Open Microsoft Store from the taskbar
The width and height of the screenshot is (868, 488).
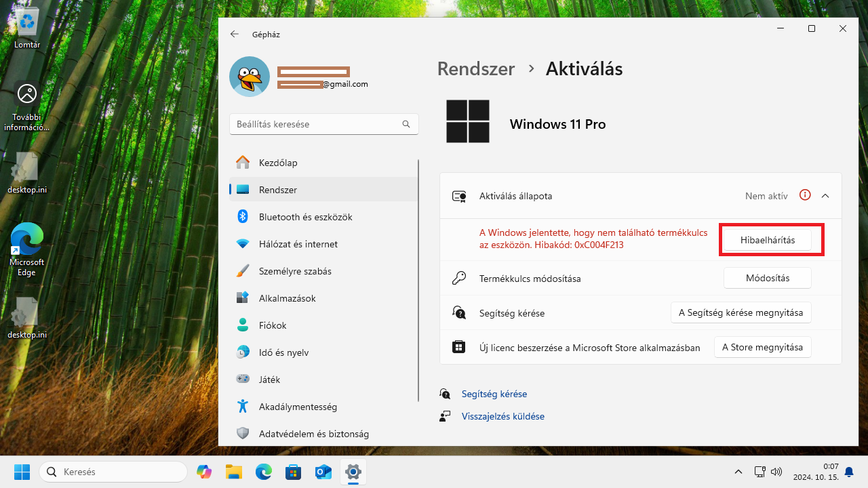293,472
